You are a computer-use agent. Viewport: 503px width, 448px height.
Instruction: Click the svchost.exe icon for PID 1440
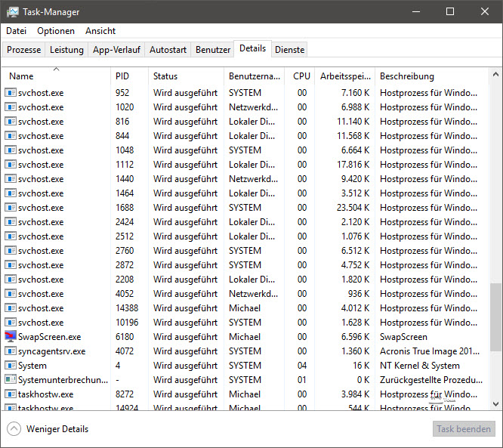[x=11, y=179]
